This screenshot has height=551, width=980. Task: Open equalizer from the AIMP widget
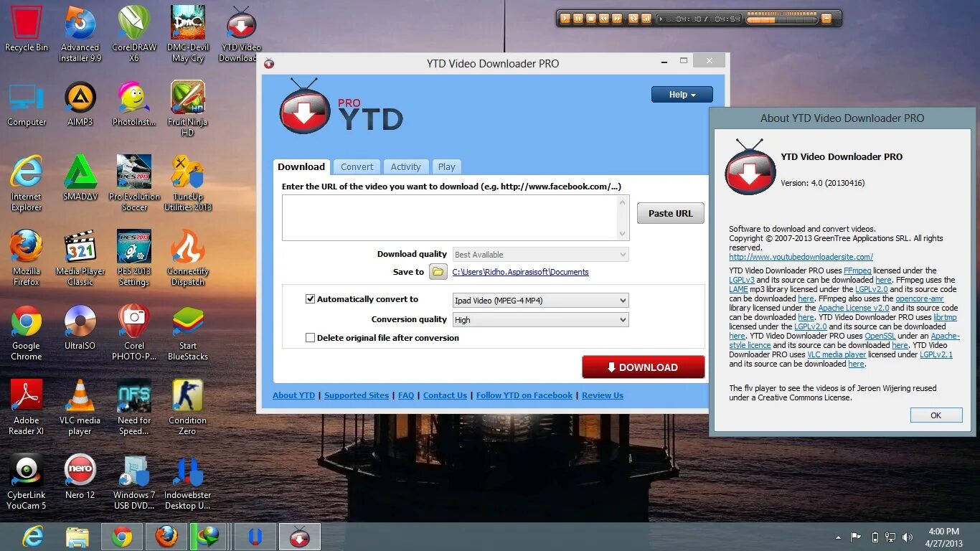click(646, 19)
